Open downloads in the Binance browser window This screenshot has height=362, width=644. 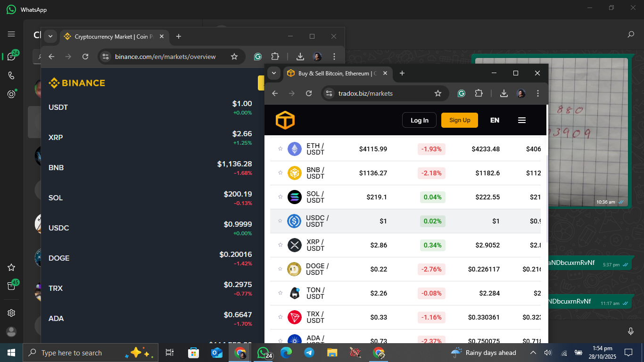click(x=300, y=57)
